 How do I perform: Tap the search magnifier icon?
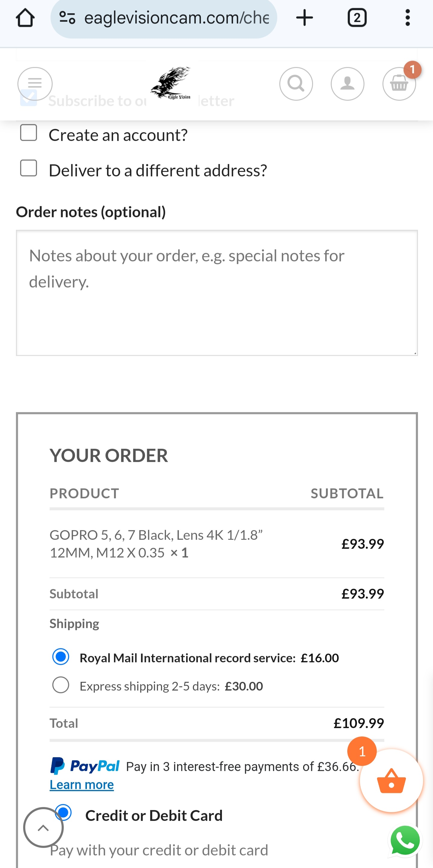296,83
